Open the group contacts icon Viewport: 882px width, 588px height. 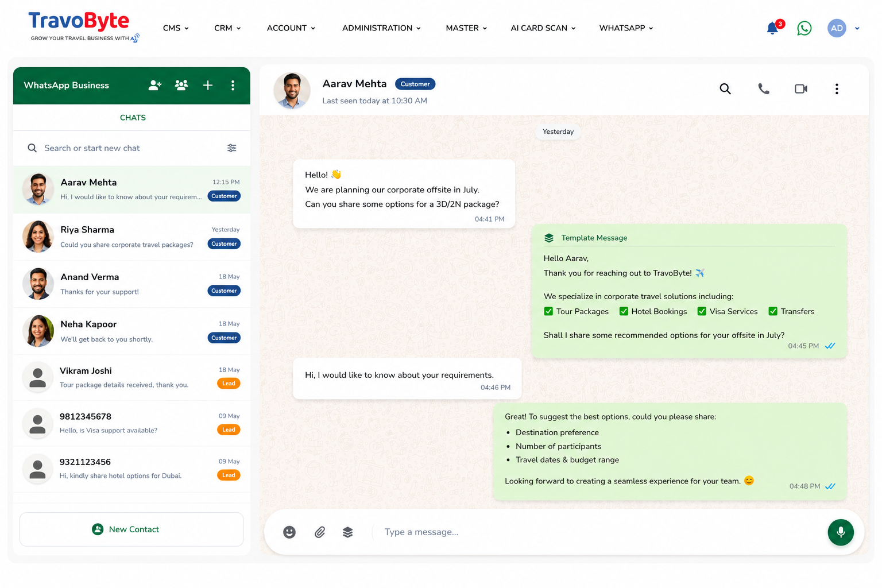[181, 85]
